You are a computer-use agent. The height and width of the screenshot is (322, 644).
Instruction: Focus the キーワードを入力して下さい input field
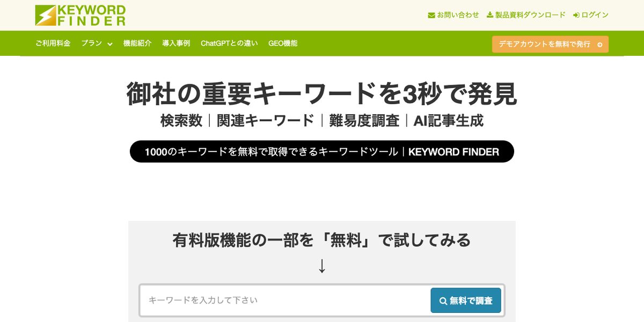pyautogui.click(x=285, y=301)
